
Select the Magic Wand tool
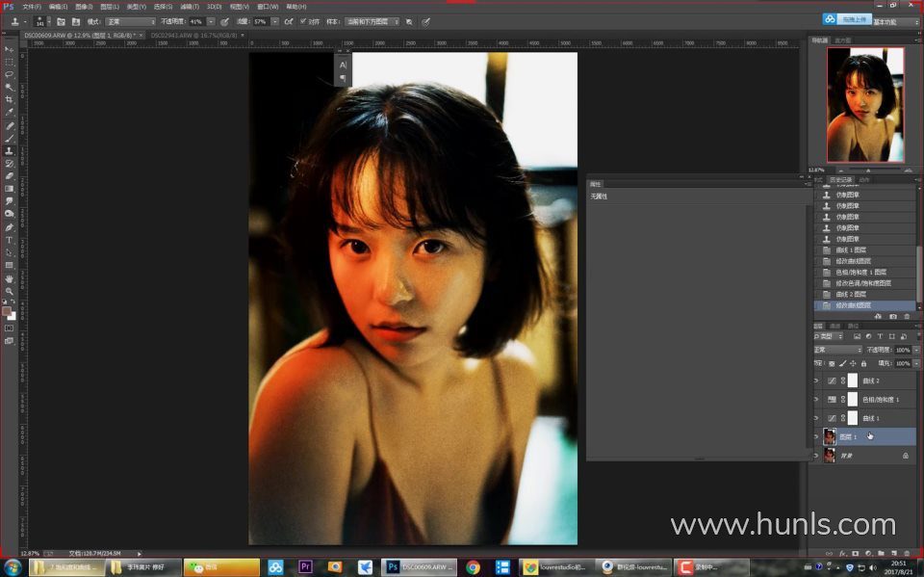coord(9,87)
